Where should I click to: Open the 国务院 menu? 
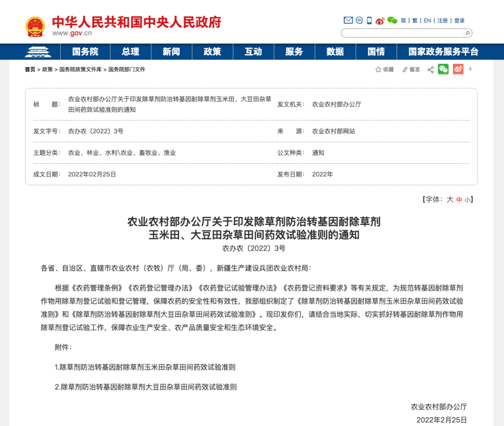[x=85, y=52]
